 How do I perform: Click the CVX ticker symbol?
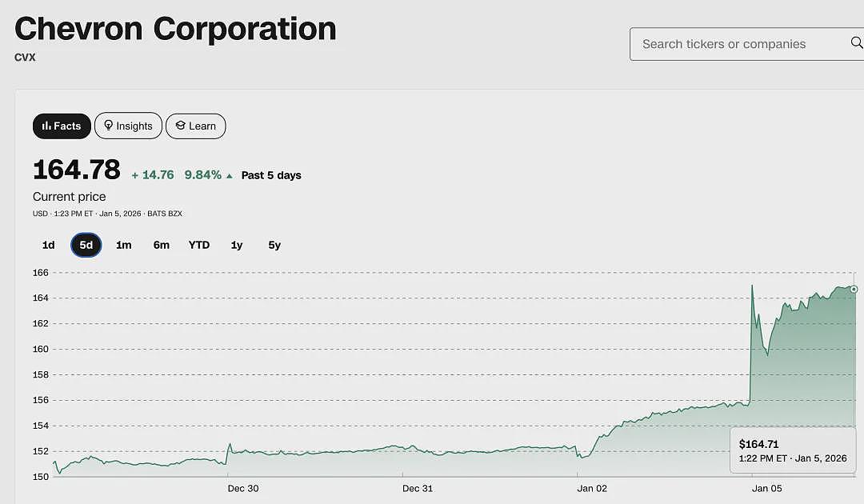pos(25,58)
